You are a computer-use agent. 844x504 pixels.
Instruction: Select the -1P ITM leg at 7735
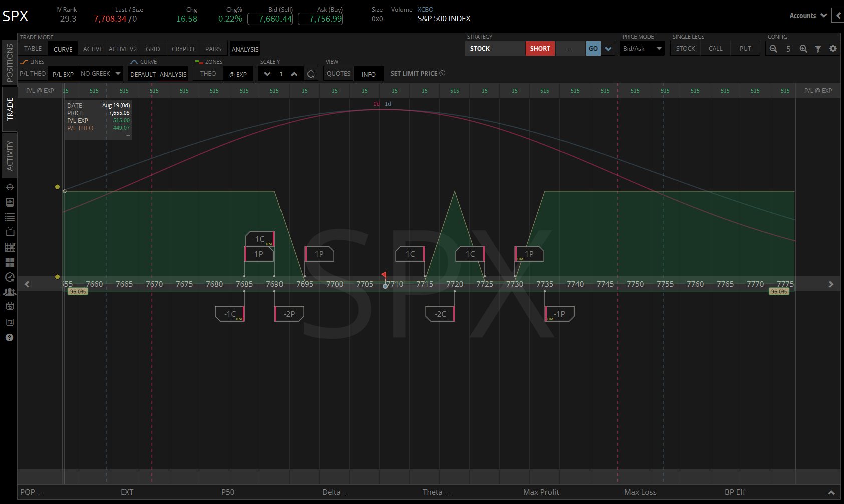coord(559,314)
